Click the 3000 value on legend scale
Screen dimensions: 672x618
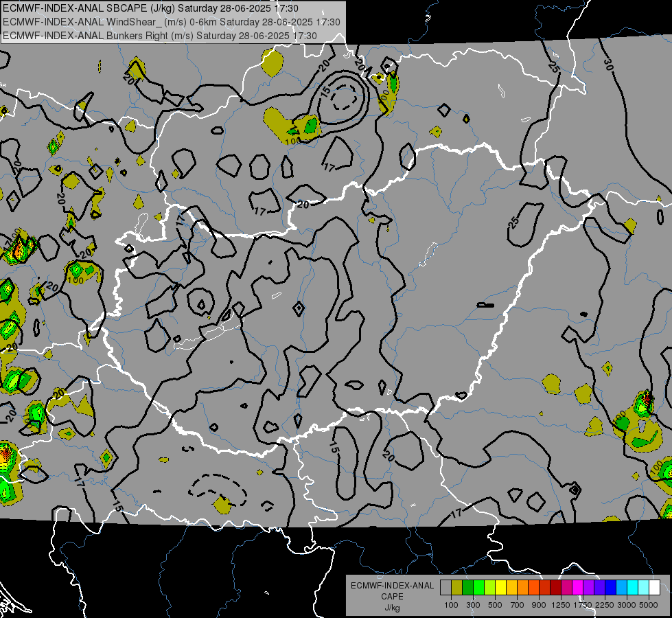(627, 605)
